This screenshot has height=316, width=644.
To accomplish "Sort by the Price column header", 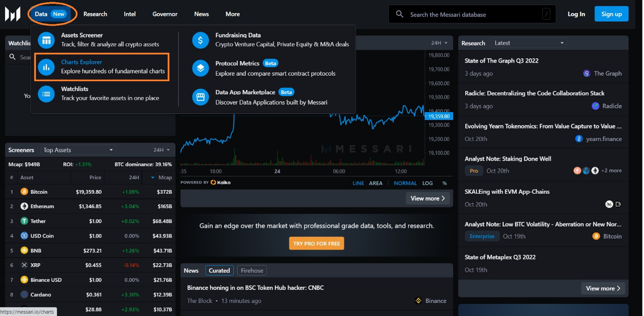I will (96, 177).
